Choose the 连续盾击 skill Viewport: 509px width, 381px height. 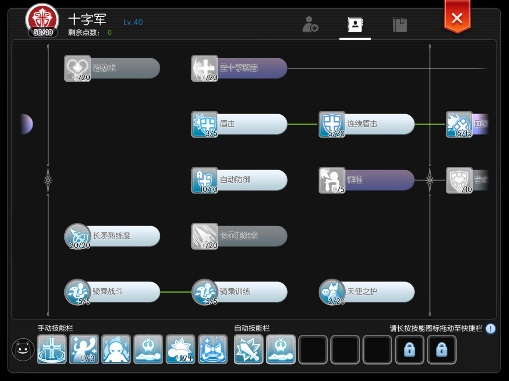tap(367, 124)
